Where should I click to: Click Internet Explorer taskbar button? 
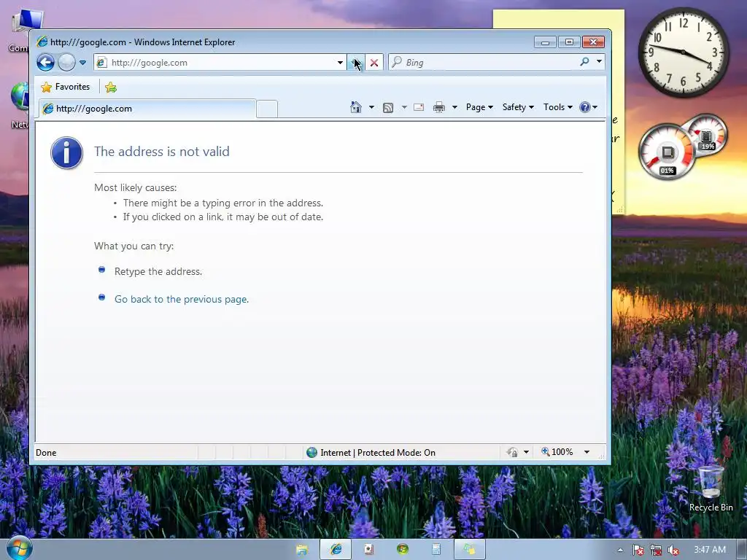[x=336, y=550]
